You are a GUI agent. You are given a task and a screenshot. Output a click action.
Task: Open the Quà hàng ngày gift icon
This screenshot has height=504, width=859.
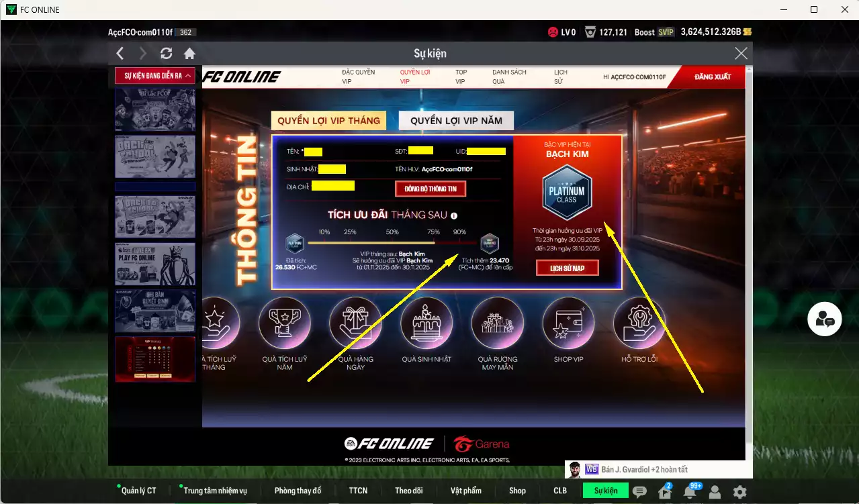tap(355, 323)
